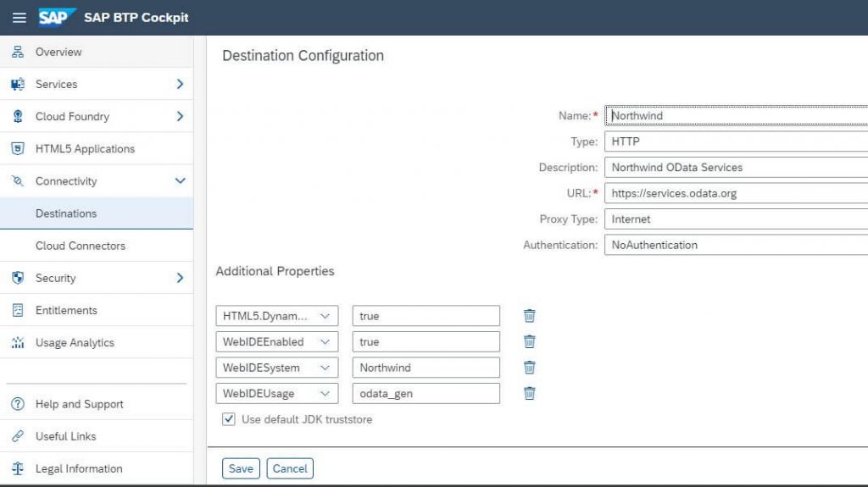This screenshot has height=487, width=868.
Task: Click the Name field containing Northwind
Action: (737, 116)
